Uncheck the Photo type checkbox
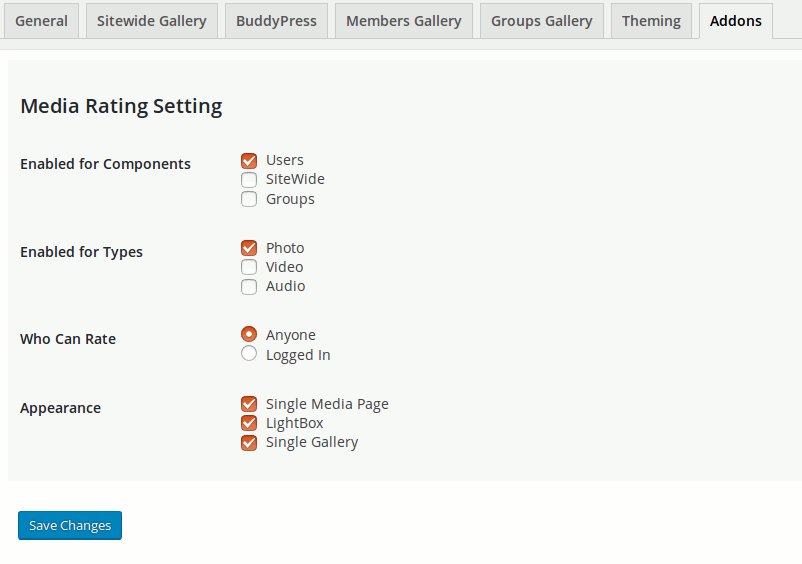The height and width of the screenshot is (564, 802). tap(249, 248)
